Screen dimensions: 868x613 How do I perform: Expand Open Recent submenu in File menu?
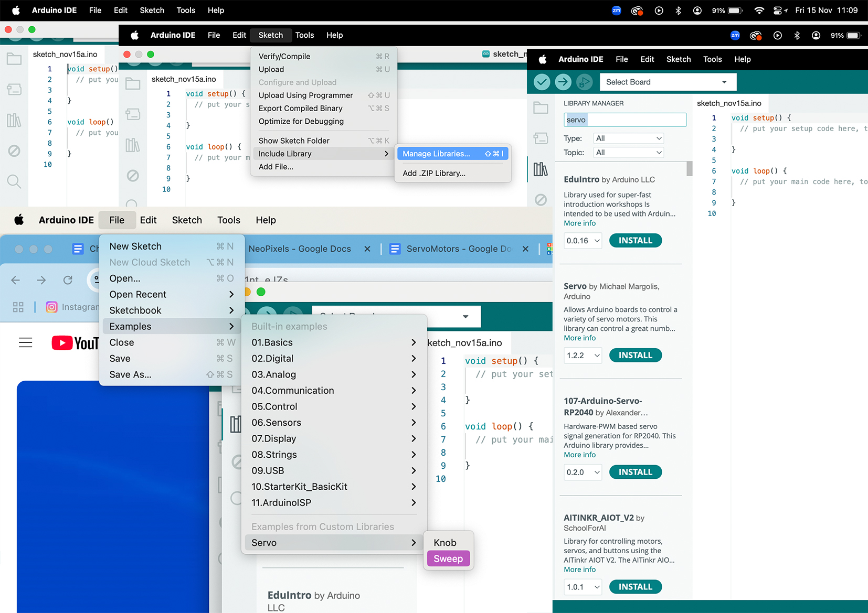point(172,294)
